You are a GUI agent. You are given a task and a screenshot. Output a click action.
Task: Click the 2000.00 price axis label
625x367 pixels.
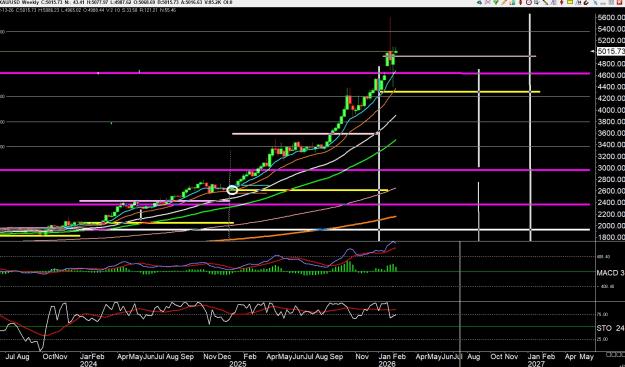[x=611, y=226]
